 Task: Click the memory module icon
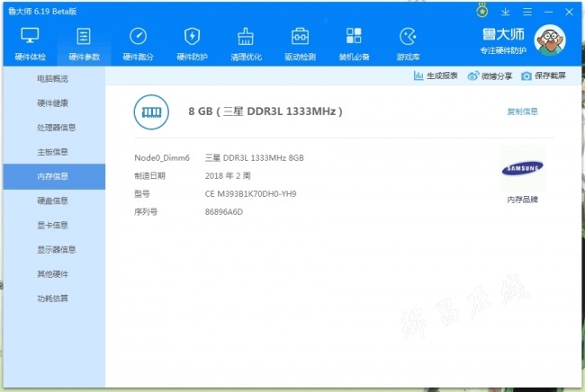click(x=151, y=111)
